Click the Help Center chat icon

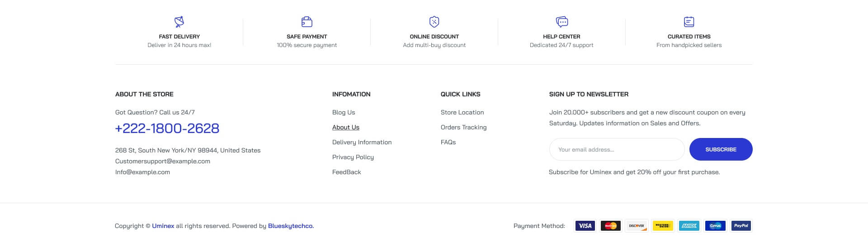pyautogui.click(x=562, y=22)
